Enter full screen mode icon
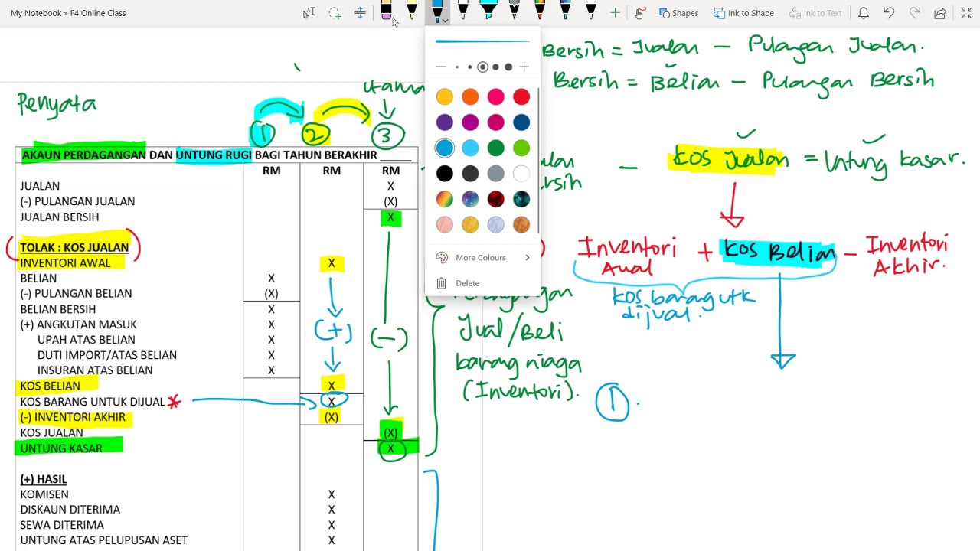This screenshot has height=551, width=980. [x=965, y=13]
